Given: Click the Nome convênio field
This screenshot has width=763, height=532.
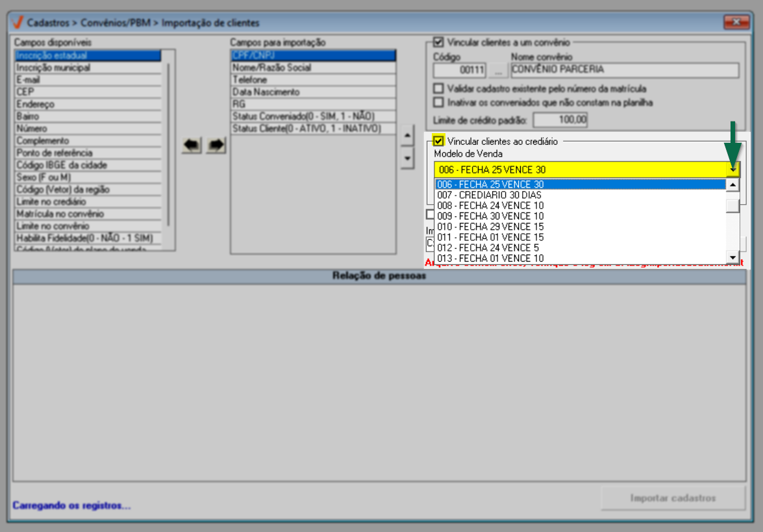Looking at the screenshot, I should 625,71.
